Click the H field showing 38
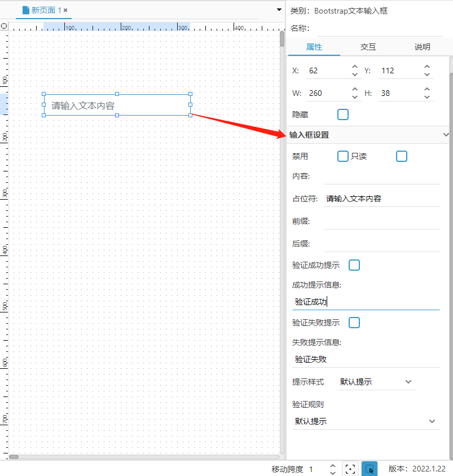Image resolution: width=453 pixels, height=476 pixels. click(401, 93)
